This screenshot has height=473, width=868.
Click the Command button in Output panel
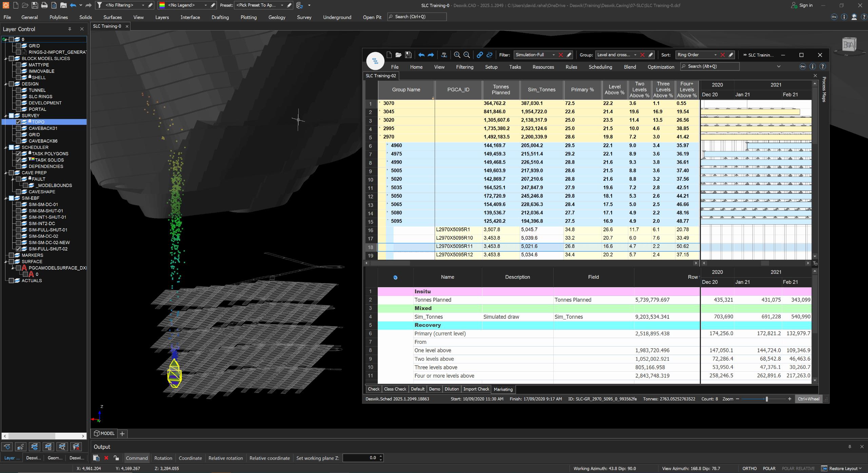click(x=137, y=458)
